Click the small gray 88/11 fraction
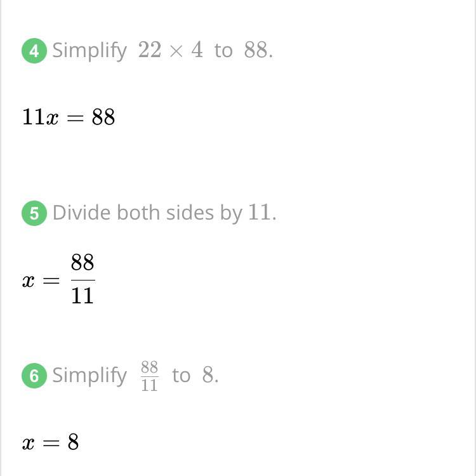 (x=149, y=376)
